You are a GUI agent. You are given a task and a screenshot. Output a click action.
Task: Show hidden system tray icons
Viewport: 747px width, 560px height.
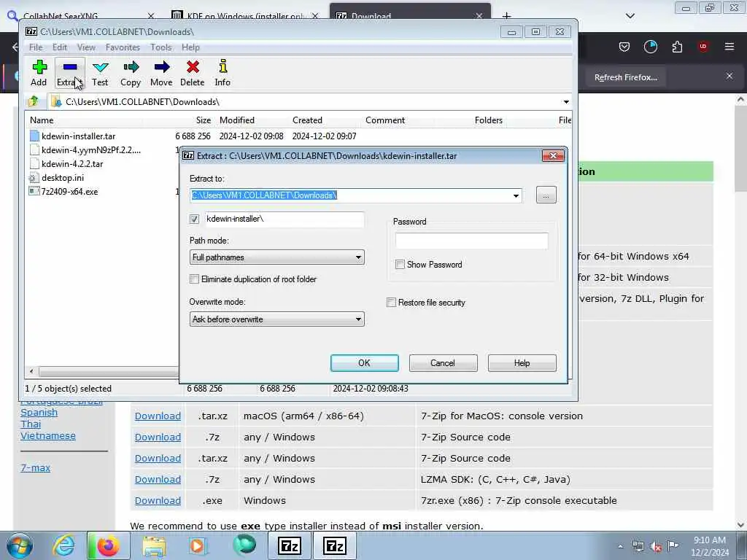coord(620,547)
